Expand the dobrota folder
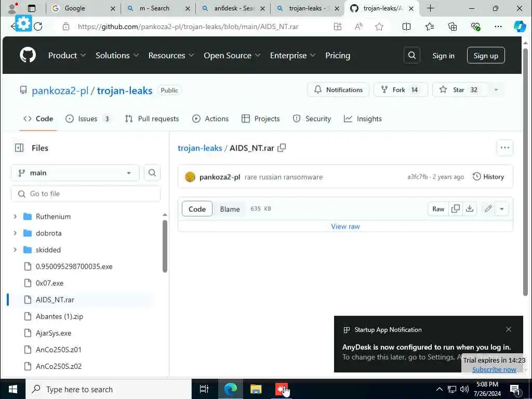This screenshot has height=399, width=532. pos(15,233)
